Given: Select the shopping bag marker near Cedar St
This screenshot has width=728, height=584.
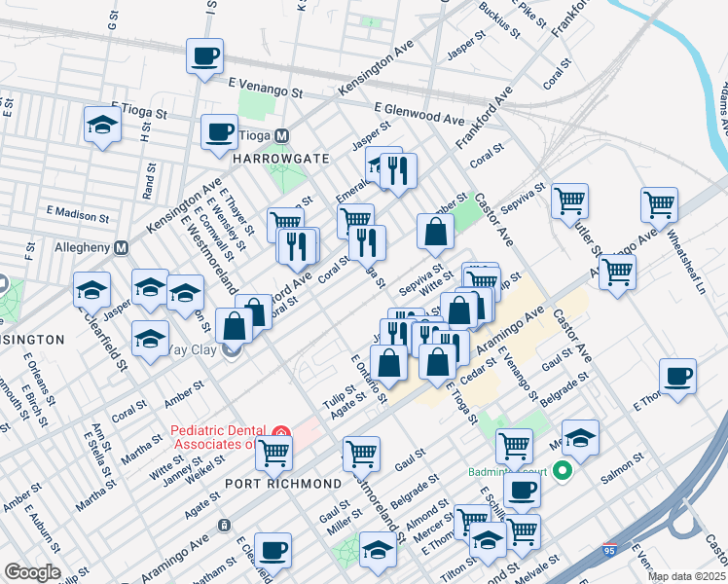Looking at the screenshot, I should [x=437, y=363].
